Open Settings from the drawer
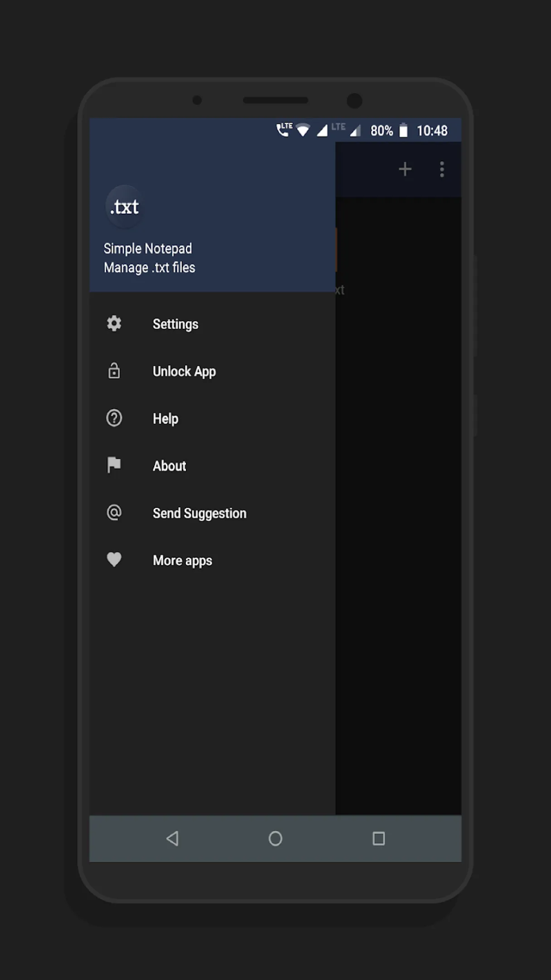Screen dimensions: 551x980 tap(212, 324)
